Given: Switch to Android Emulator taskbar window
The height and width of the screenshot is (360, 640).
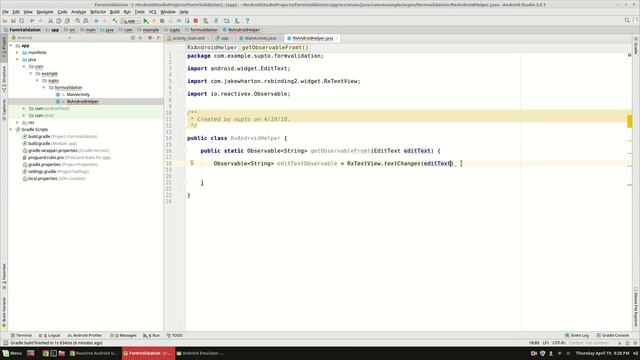Looking at the screenshot, I should (200, 353).
